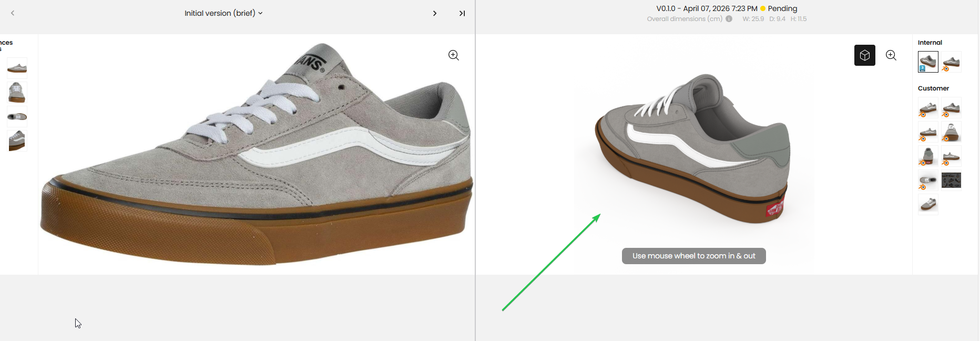Go back with the left chevron arrow
This screenshot has width=980, height=341.
point(13,13)
